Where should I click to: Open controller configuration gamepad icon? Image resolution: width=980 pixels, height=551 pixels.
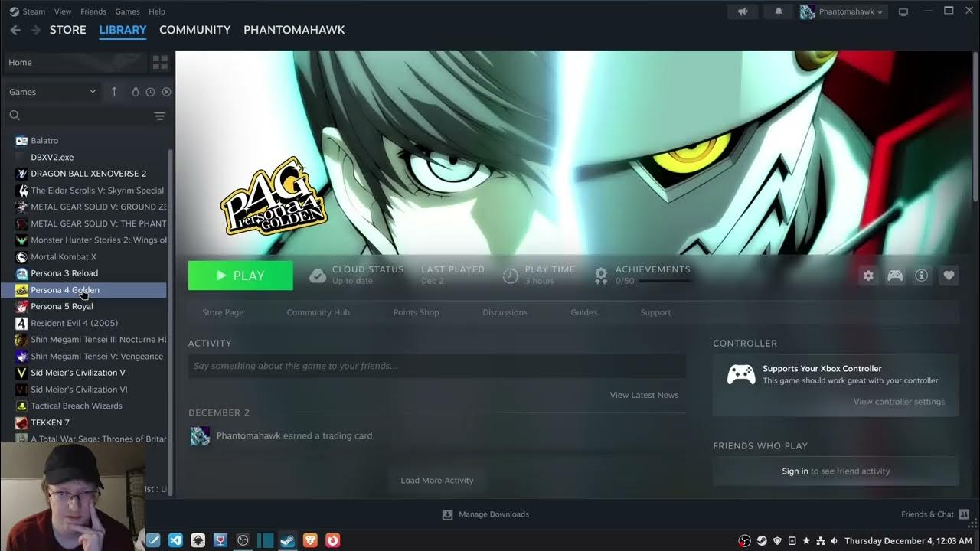coord(894,275)
